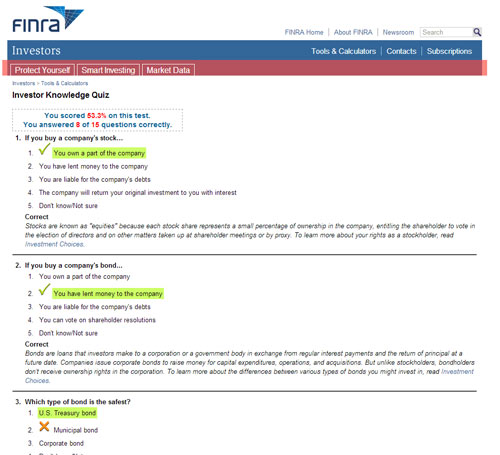Click the Investor Knowledge Quiz heading
The height and width of the screenshot is (455, 500).
(61, 95)
